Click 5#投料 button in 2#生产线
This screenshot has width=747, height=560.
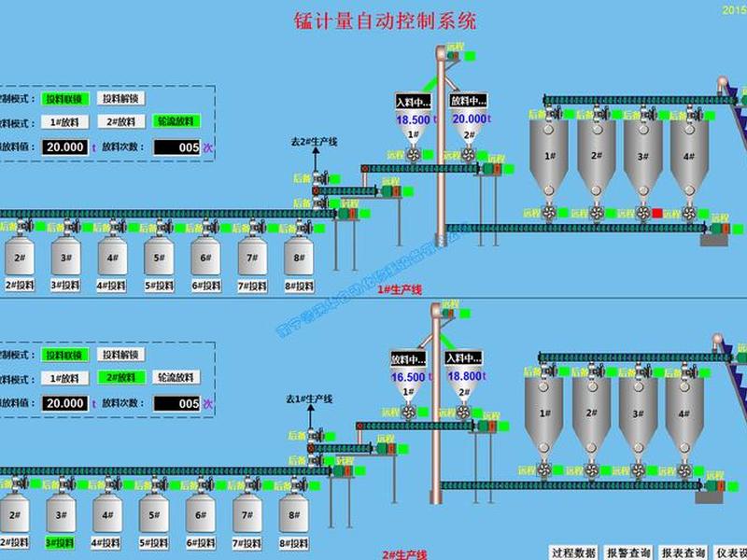pos(153,543)
